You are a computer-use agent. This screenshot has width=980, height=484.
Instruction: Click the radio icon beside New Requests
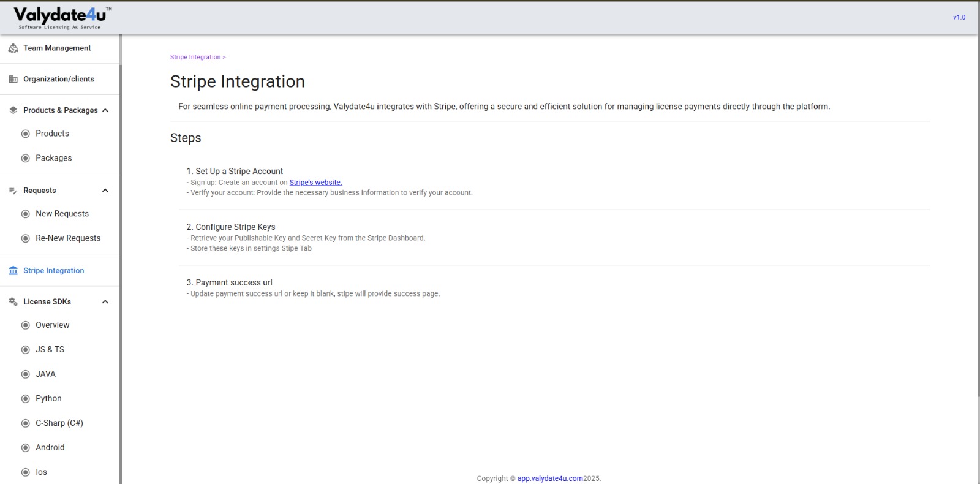(26, 214)
